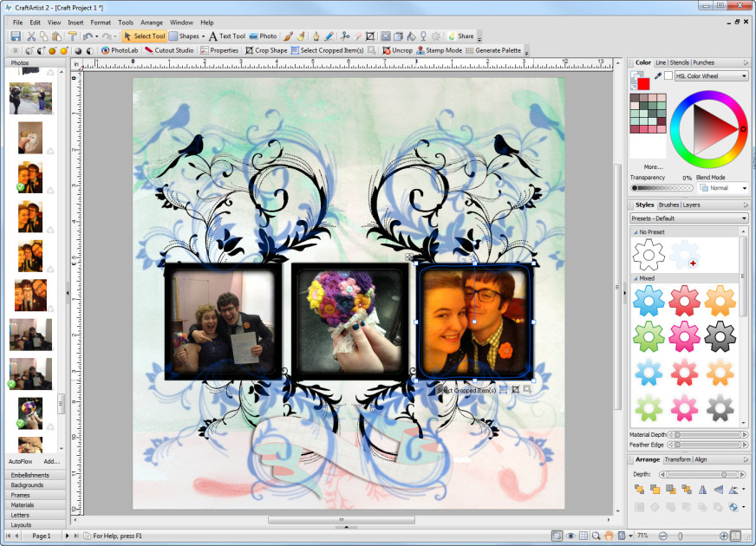756x546 pixels.
Task: Toggle the eye preview icon in the status bar
Action: pyautogui.click(x=570, y=536)
